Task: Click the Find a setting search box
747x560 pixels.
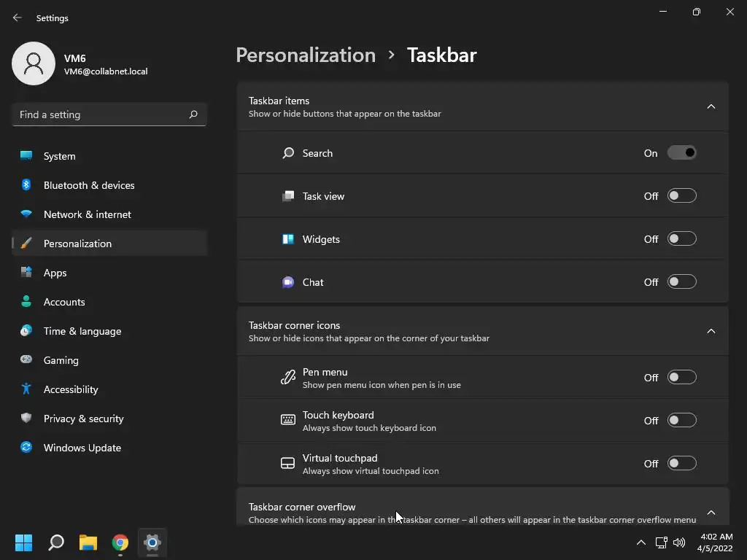Action: 101,114
